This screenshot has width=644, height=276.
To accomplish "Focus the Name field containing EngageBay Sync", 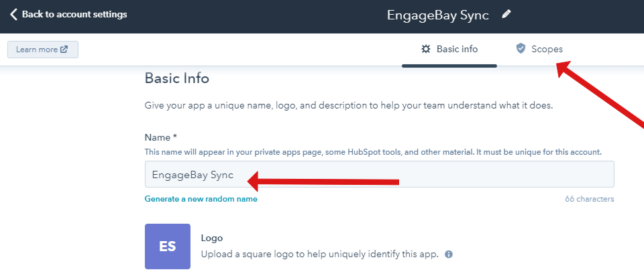I will (x=380, y=174).
